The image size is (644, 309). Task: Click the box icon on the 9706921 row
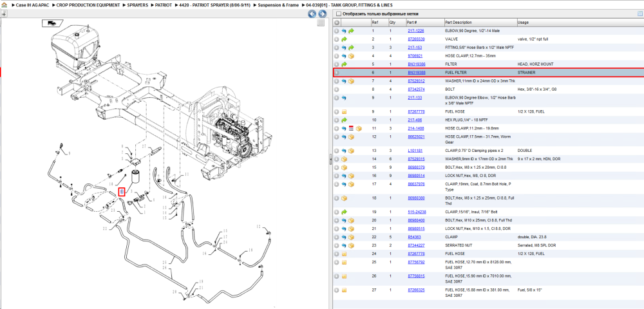[x=351, y=56]
